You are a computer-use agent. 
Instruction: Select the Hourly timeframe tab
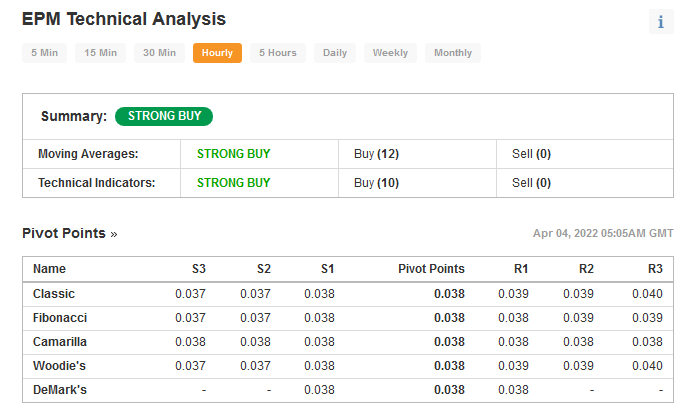click(217, 53)
